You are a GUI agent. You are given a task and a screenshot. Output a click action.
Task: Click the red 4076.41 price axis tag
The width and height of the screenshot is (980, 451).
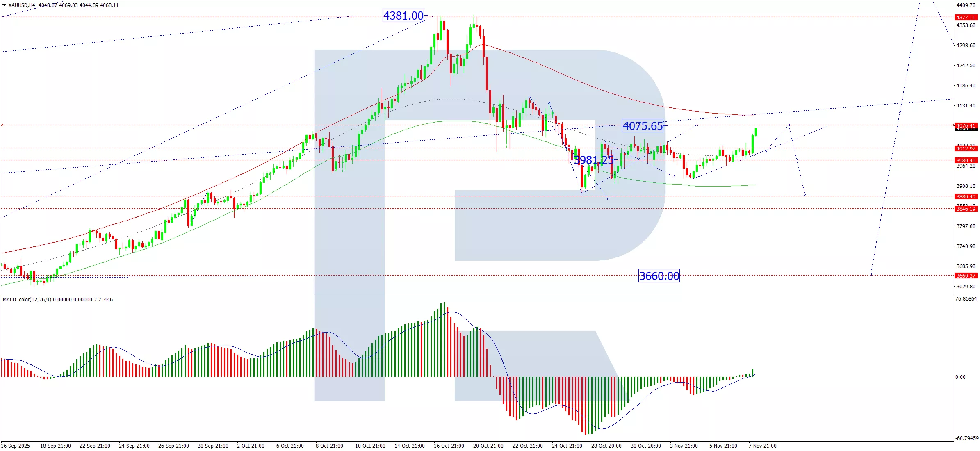click(x=966, y=125)
